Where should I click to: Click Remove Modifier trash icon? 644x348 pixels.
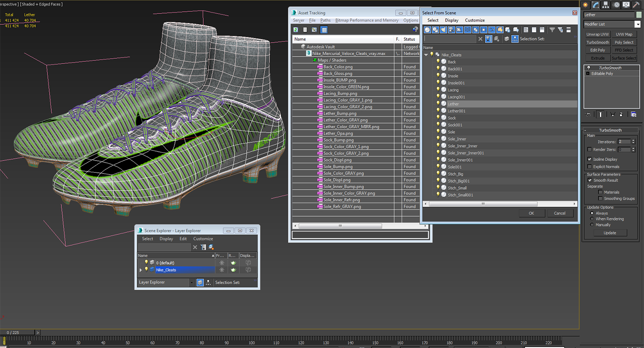coord(621,114)
